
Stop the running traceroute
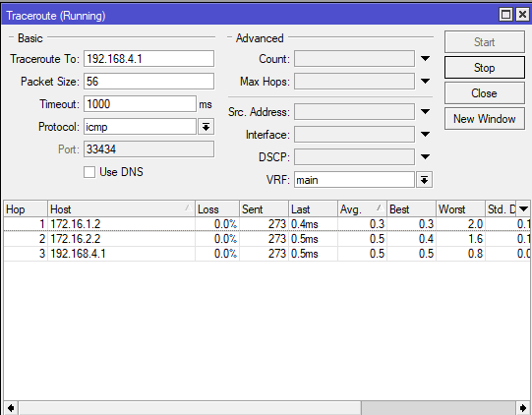[485, 68]
